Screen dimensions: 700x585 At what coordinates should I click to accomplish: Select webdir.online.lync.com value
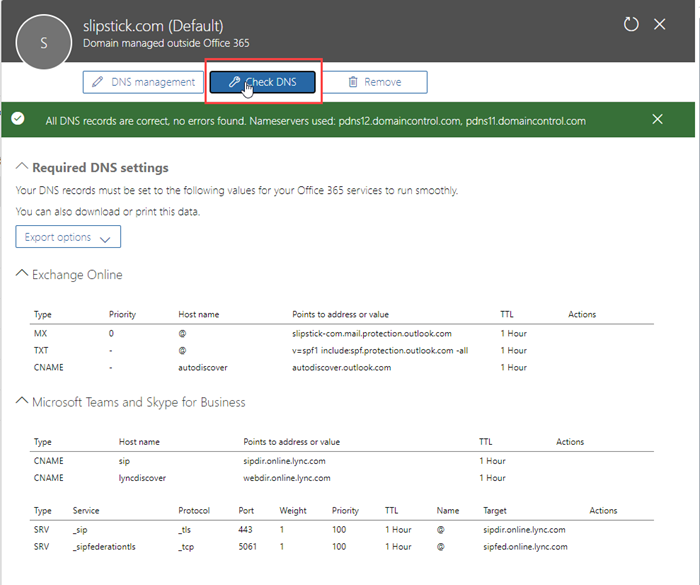[287, 478]
